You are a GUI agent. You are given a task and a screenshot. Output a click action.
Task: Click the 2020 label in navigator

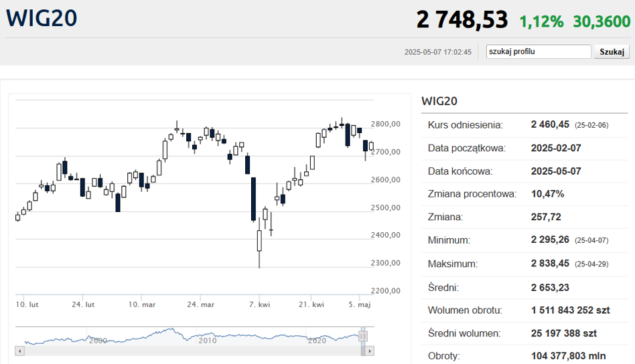pyautogui.click(x=317, y=341)
